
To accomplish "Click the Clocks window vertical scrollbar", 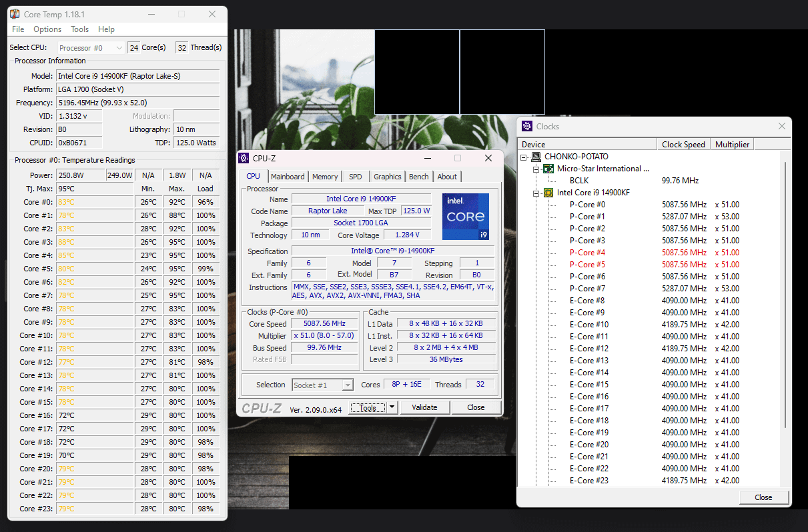I will point(787,293).
